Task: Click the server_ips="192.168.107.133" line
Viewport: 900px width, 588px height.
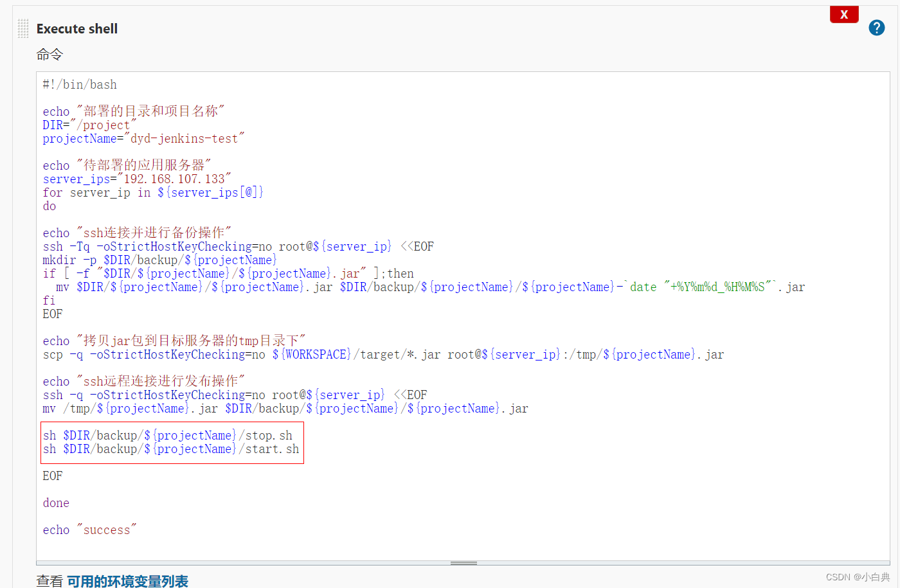Action: point(137,179)
